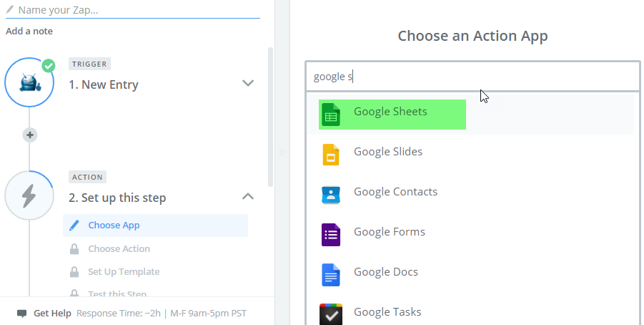
Task: Click the lightning bolt action step icon
Action: pos(29,195)
